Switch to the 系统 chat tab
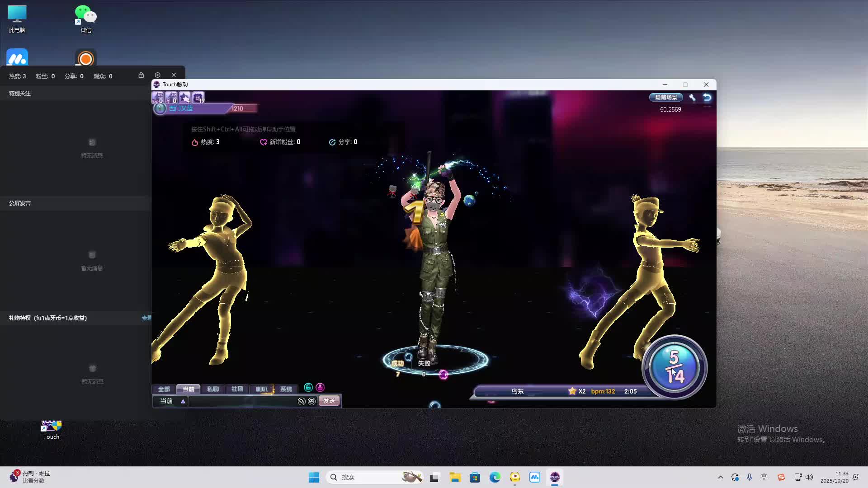The image size is (868, 488). coord(286,389)
